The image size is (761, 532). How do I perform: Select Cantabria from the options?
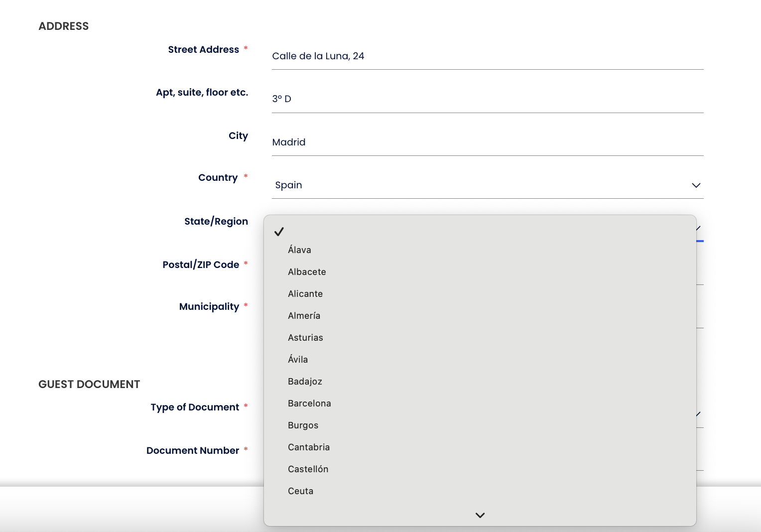[309, 447]
